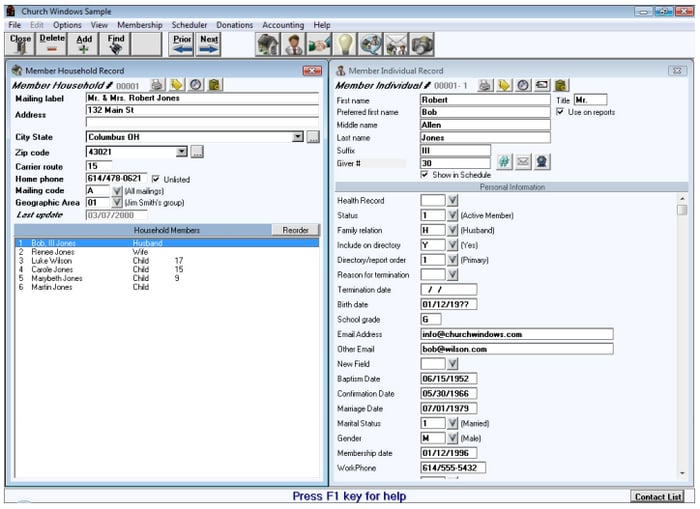This screenshot has width=700, height=509.
Task: Close the Member Household Record panel
Action: [x=312, y=71]
